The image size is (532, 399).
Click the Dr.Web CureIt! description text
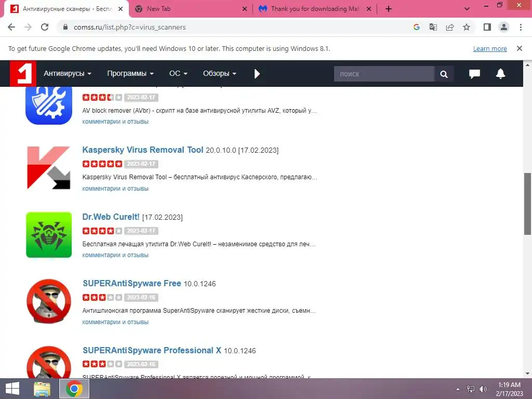pos(199,244)
